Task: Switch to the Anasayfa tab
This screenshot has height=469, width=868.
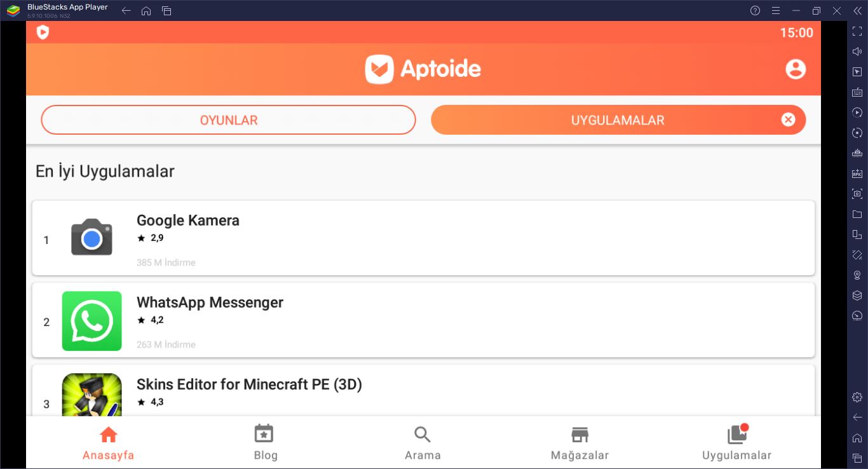Action: [x=109, y=443]
